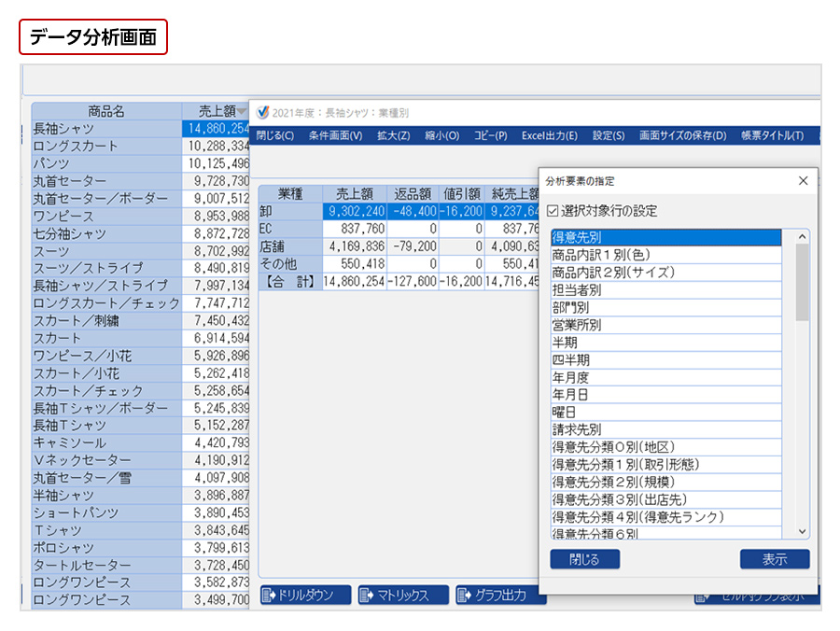Select パンツ in the product list
840x631 pixels.
[106, 163]
